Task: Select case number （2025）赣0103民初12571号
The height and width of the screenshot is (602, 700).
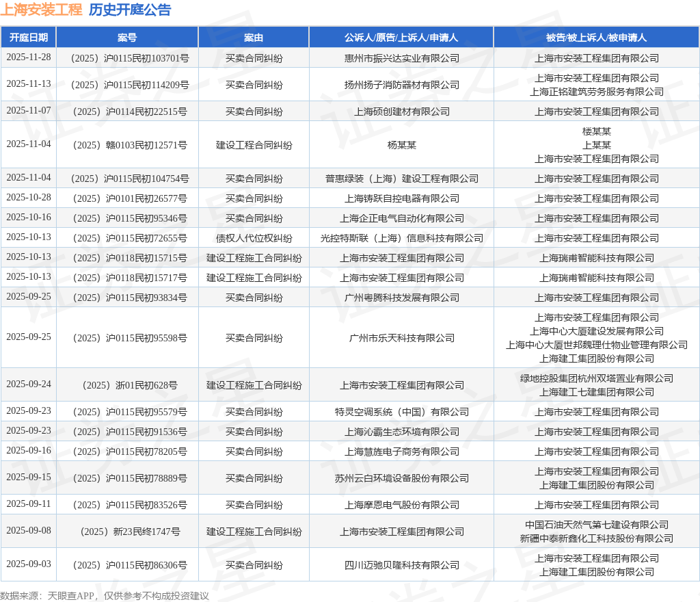Action: (127, 145)
